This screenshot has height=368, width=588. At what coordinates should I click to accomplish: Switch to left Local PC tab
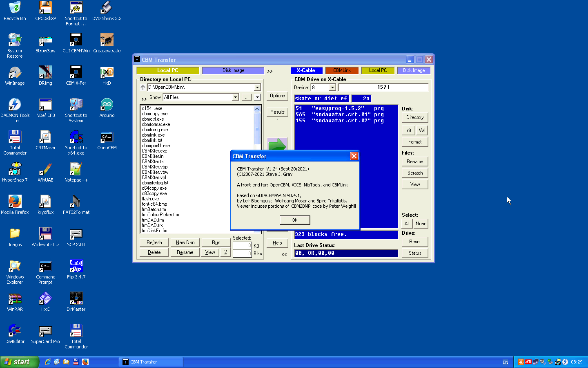pyautogui.click(x=168, y=70)
